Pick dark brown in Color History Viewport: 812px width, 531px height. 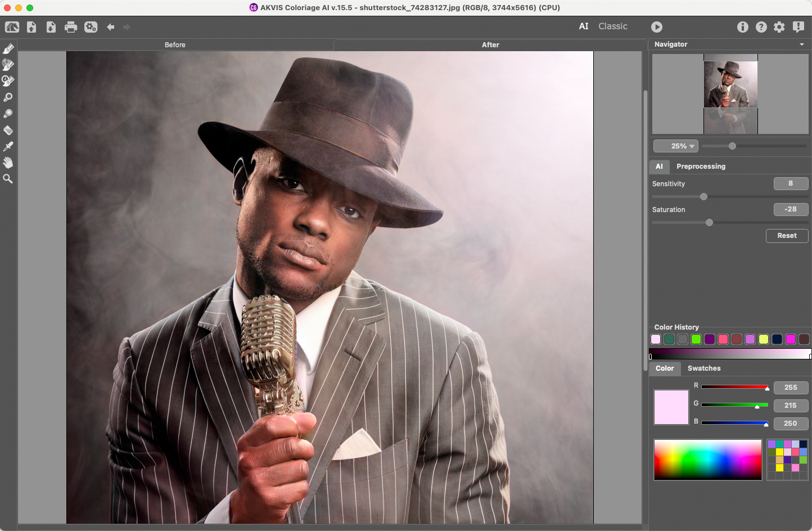coord(804,339)
